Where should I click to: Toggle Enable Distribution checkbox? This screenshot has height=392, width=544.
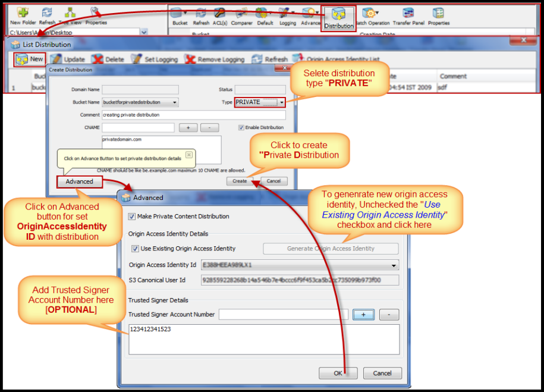click(241, 128)
